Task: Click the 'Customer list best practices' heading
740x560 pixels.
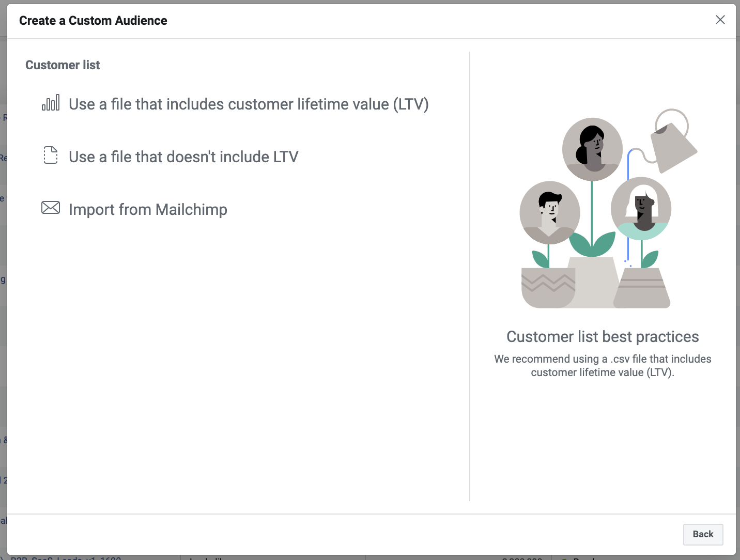Action: (x=603, y=336)
